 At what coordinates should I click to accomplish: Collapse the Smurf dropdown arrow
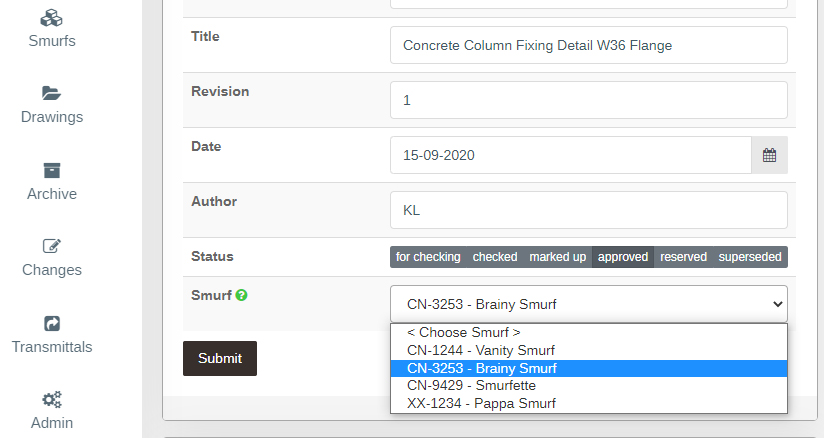[778, 304]
